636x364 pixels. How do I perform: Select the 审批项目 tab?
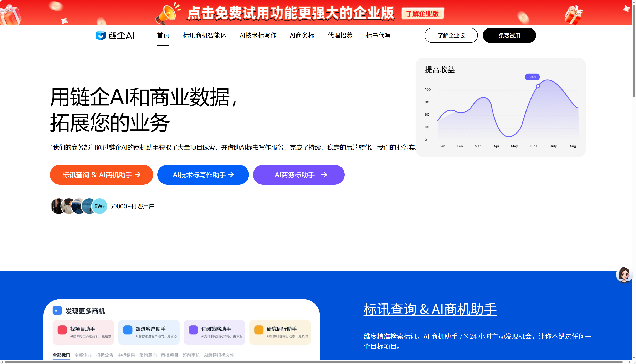pyautogui.click(x=170, y=355)
